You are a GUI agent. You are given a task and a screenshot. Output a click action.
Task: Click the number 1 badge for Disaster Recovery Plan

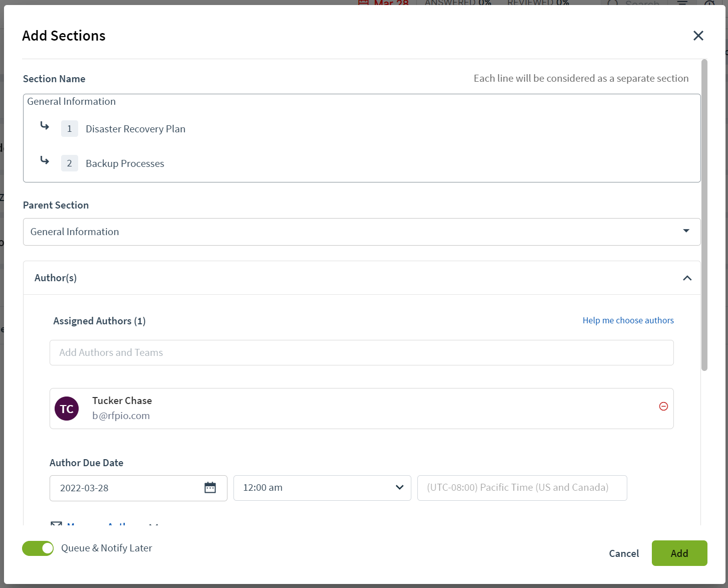pyautogui.click(x=70, y=129)
